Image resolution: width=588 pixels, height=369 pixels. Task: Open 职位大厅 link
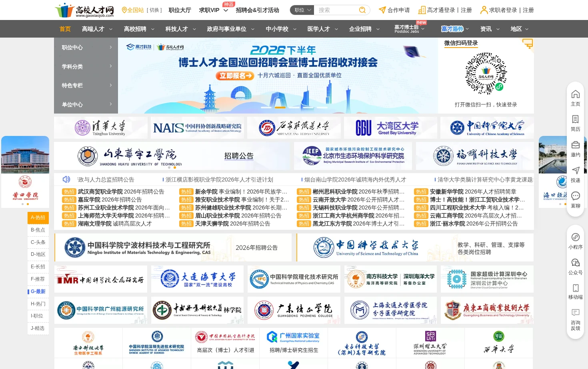coord(180,10)
